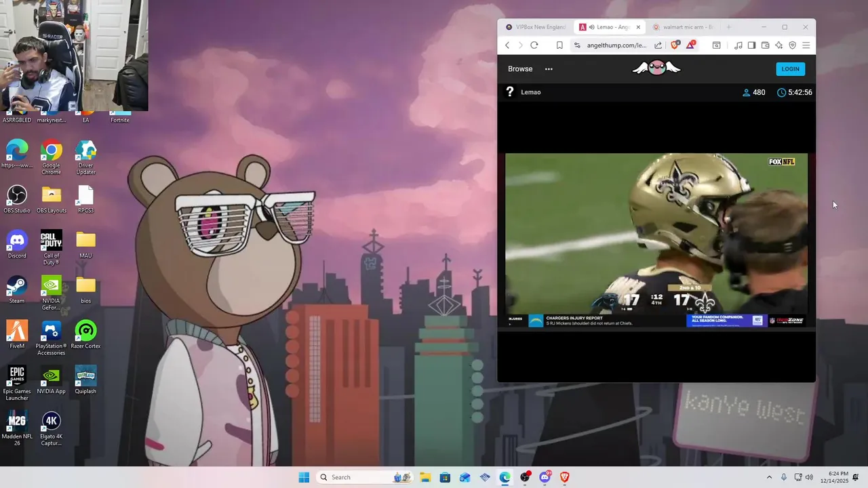Open Elgato 4K Capture desktop icon
Screen dimensions: 868x488
pos(52,428)
